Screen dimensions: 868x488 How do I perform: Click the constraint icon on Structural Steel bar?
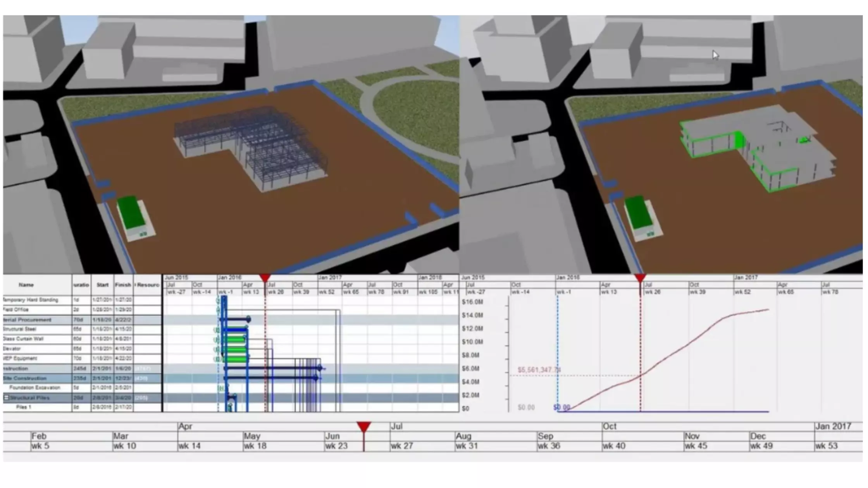coord(217,329)
